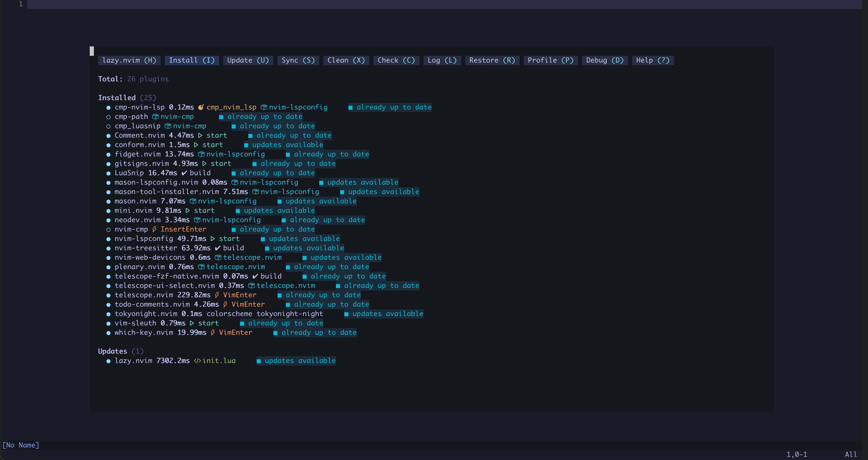This screenshot has width=868, height=460.
Task: Expand the lazy.nvim entry under Updates
Action: tap(134, 361)
